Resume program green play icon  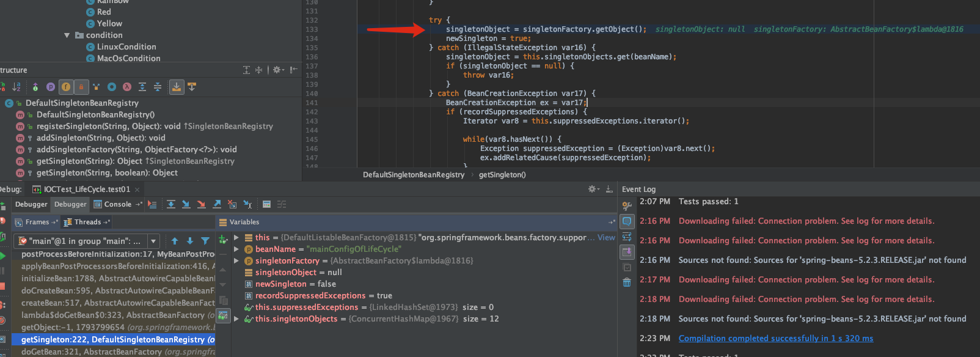click(x=3, y=256)
